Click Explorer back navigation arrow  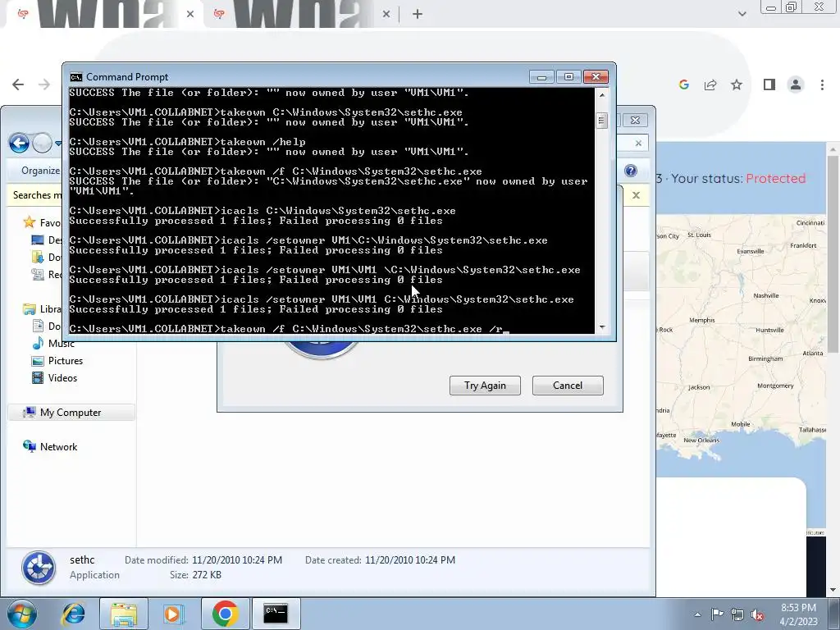pyautogui.click(x=20, y=143)
